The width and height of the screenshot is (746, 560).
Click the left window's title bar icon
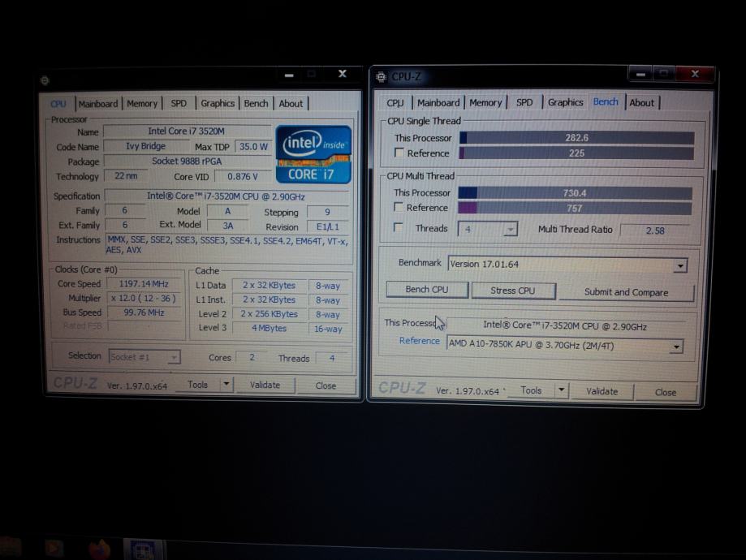click(x=45, y=80)
